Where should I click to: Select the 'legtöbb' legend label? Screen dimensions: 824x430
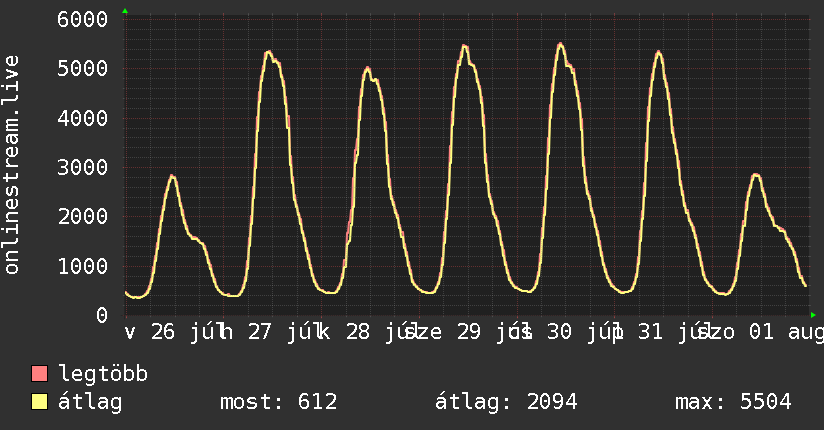[x=103, y=374]
